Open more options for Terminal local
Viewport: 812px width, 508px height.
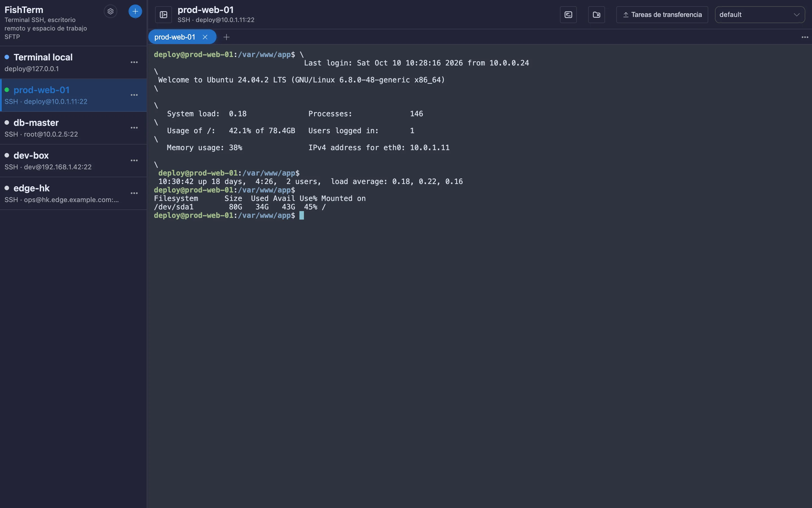pos(134,62)
